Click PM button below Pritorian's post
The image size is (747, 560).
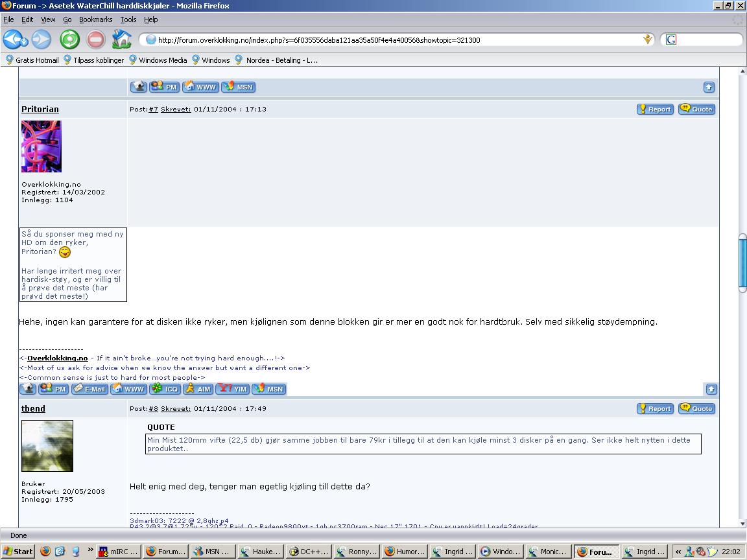tap(53, 389)
